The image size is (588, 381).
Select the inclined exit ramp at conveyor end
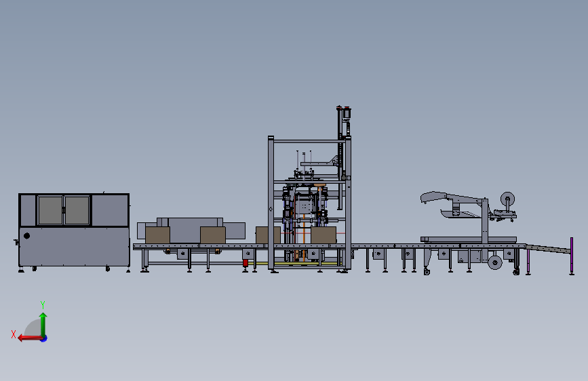(x=548, y=248)
